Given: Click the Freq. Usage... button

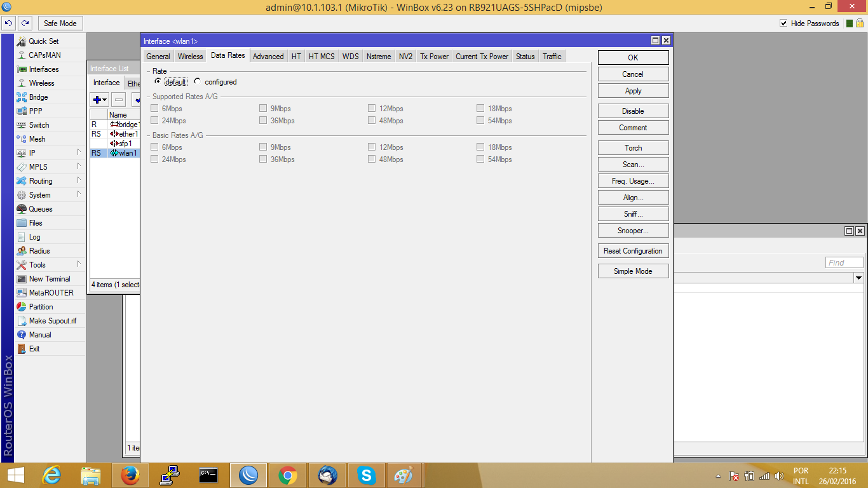Looking at the screenshot, I should point(633,181).
